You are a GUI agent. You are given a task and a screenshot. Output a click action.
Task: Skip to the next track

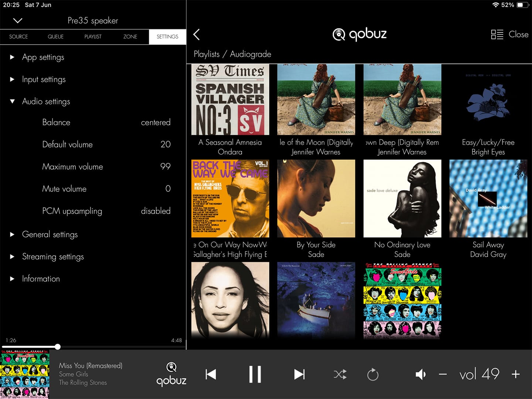[299, 374]
